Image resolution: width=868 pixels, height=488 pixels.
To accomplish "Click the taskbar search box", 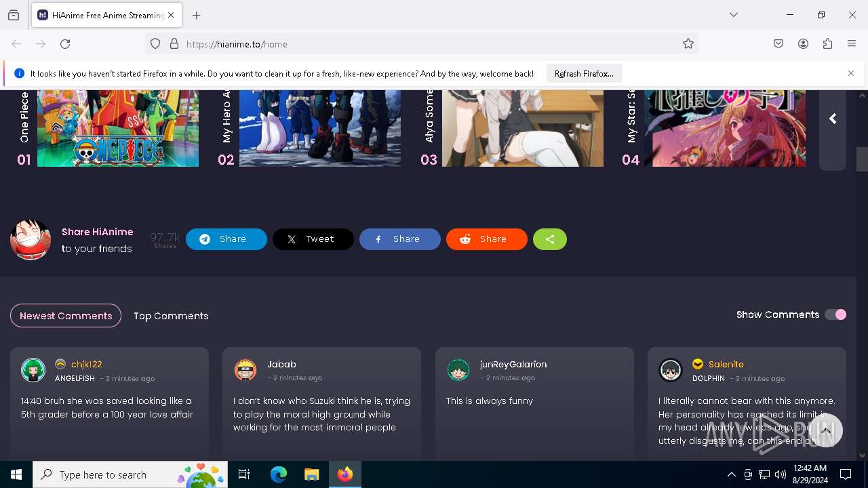I will coord(130,474).
